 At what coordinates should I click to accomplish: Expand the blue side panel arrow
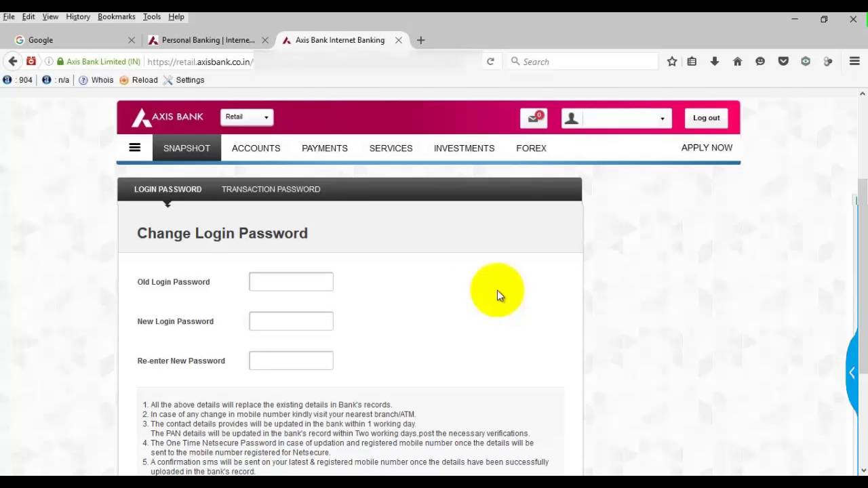(852, 373)
